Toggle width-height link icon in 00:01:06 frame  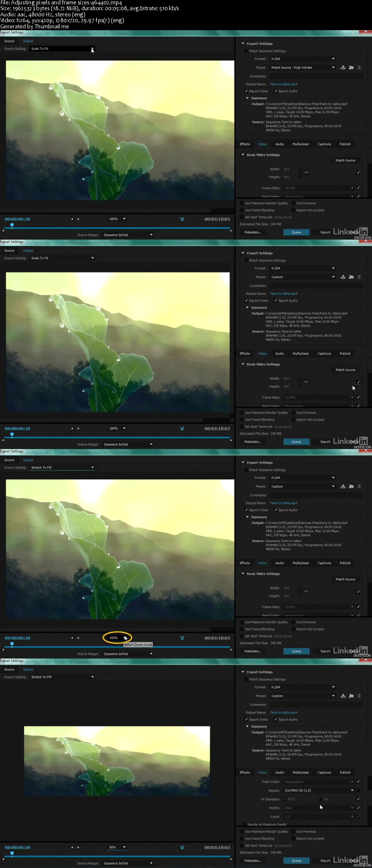[x=306, y=172]
